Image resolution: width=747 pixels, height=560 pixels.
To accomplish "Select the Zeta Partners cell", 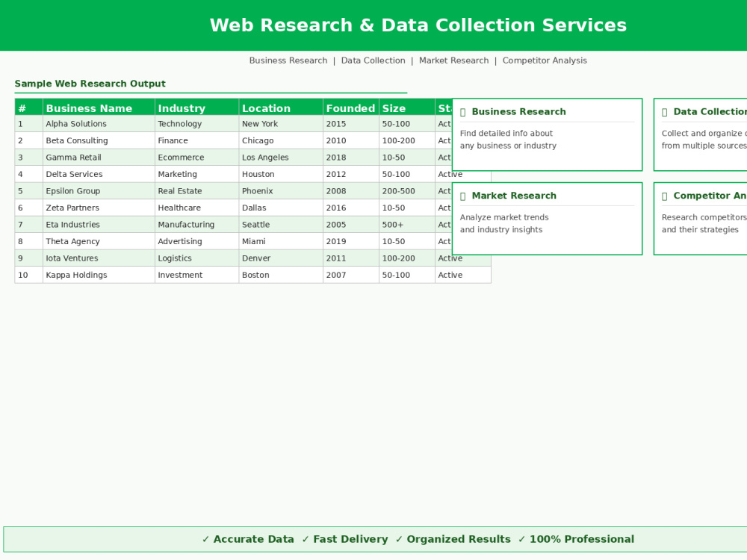I will (x=99, y=208).
